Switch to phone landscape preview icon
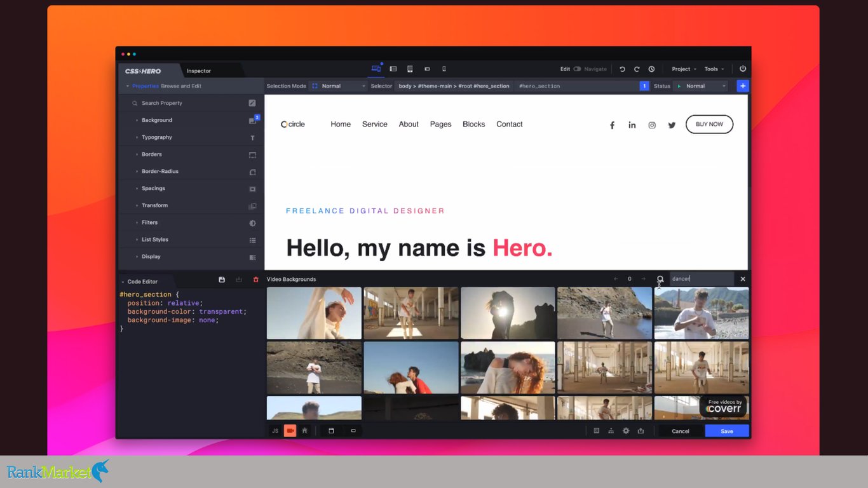Screen dimensions: 868x488 427,69
